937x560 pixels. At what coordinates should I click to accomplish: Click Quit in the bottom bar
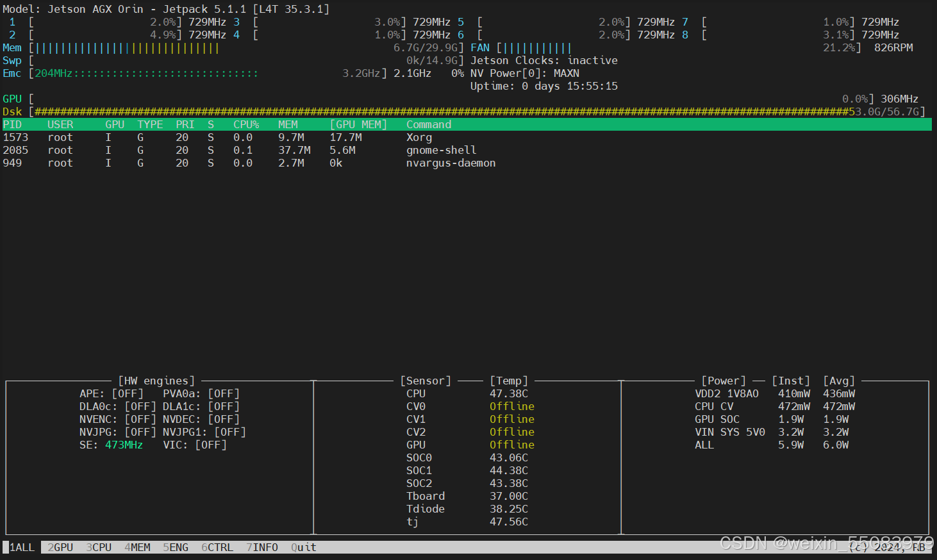pos(304,547)
